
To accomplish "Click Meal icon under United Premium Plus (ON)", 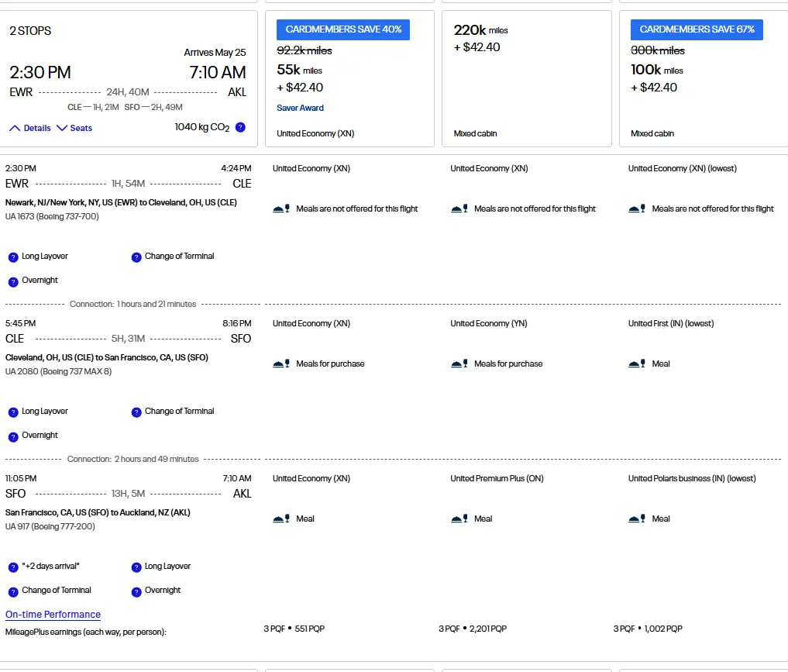I will (459, 519).
